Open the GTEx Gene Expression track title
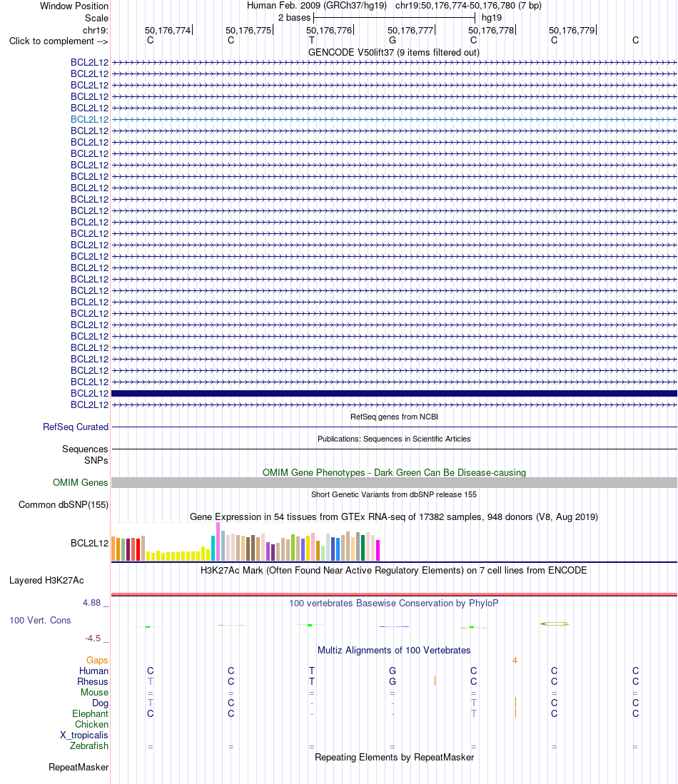The height and width of the screenshot is (784, 678). coord(394,517)
